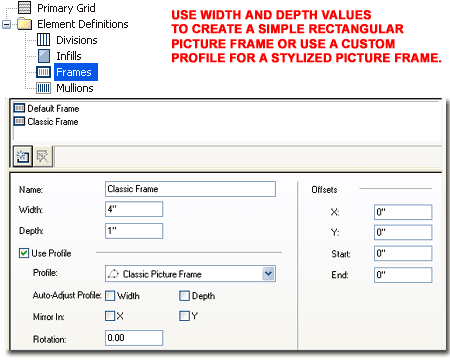Select Primary Grid in the tree

coord(66,8)
